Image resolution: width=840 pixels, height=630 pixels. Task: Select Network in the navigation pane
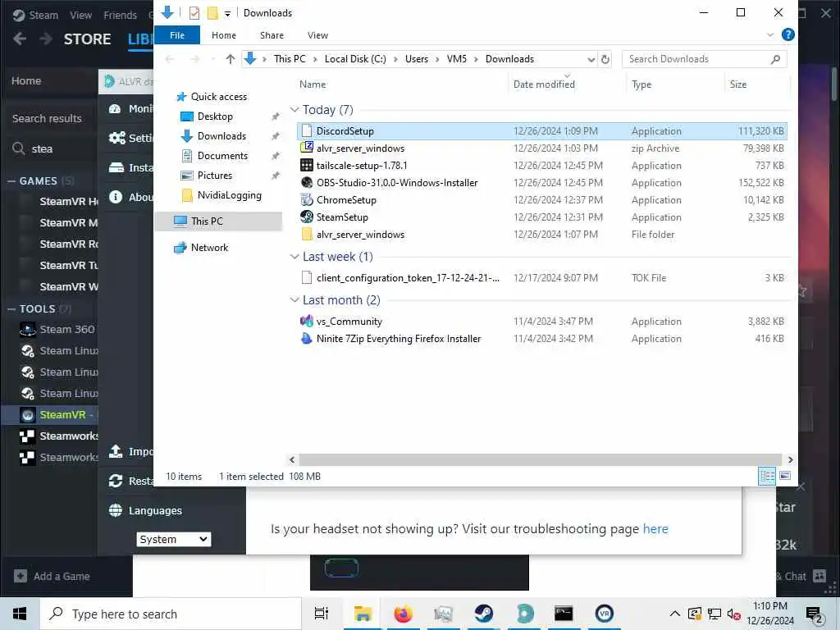click(x=209, y=248)
